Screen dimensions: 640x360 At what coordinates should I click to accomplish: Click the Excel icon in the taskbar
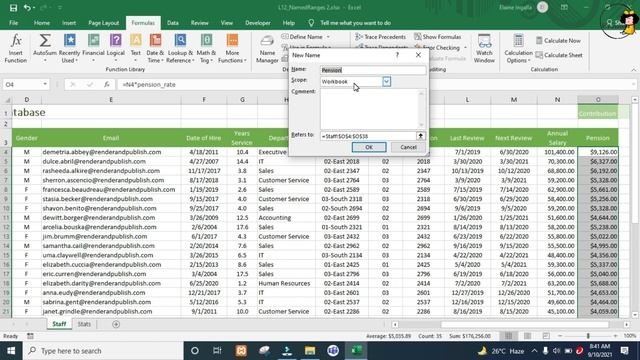pos(356,351)
